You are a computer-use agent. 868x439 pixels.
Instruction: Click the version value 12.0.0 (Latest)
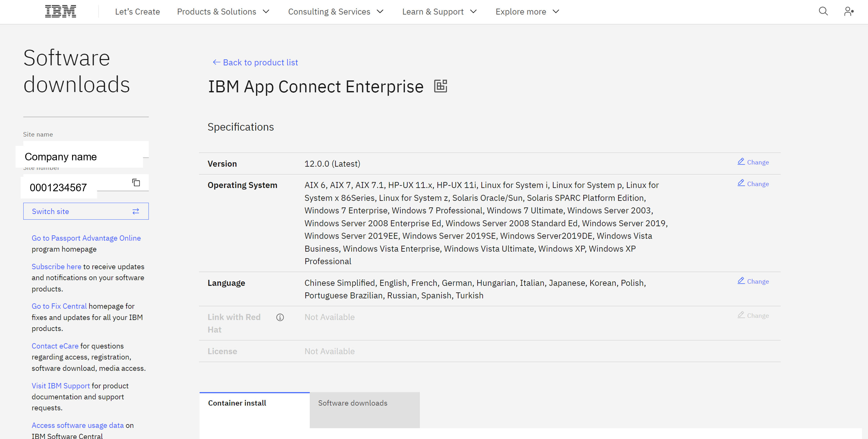coord(332,163)
